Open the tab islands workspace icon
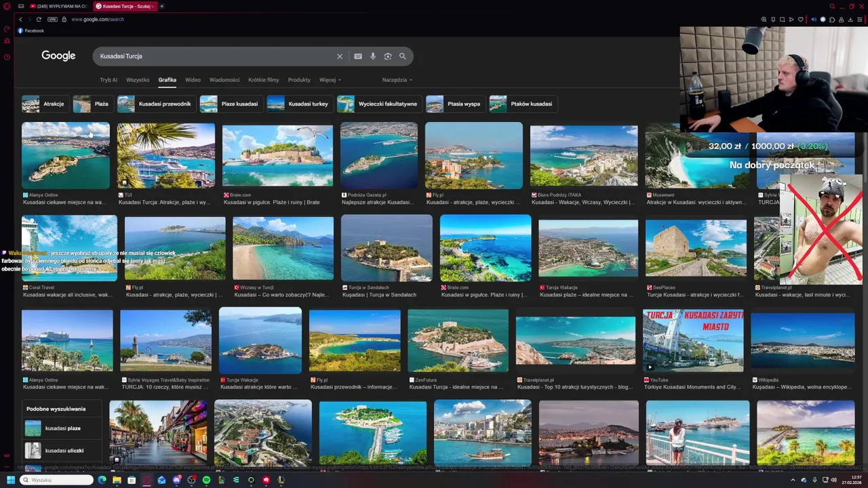 click(x=21, y=6)
